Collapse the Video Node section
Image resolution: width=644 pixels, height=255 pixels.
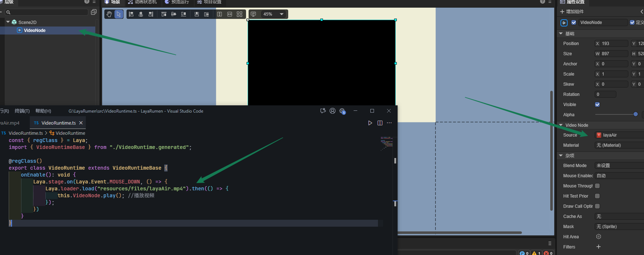(x=561, y=125)
